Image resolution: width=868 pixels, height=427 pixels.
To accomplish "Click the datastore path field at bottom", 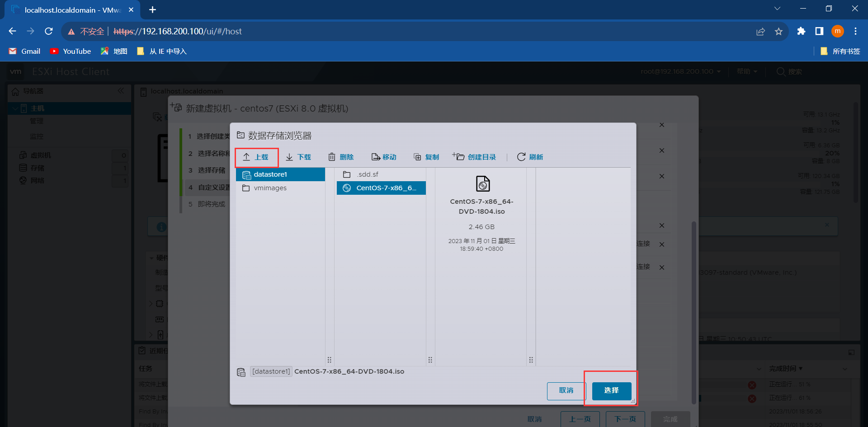I will [x=328, y=372].
